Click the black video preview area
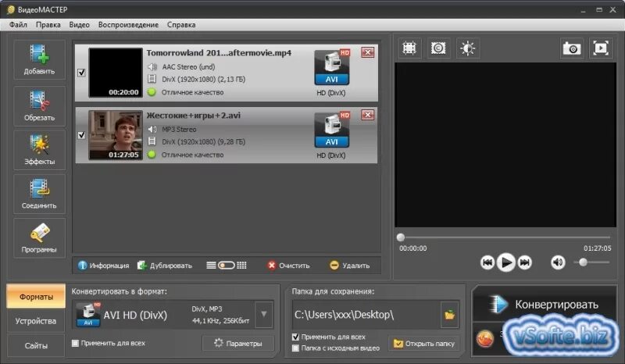Viewport: 625px width, 364px height. (x=505, y=145)
